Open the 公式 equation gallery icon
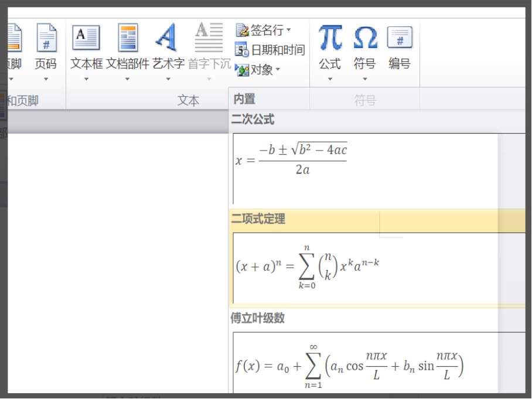Image resolution: width=532 pixels, height=399 pixels. click(330, 39)
